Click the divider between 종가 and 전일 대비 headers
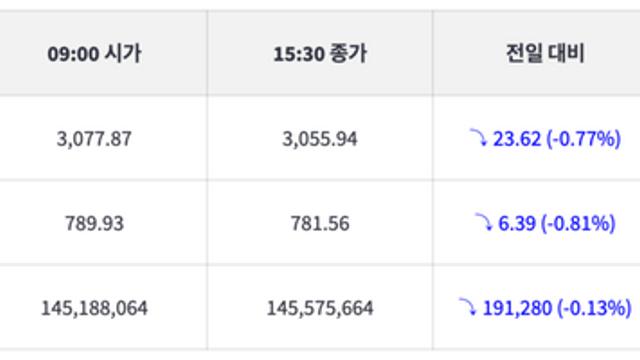The height and width of the screenshot is (360, 640). click(x=433, y=53)
